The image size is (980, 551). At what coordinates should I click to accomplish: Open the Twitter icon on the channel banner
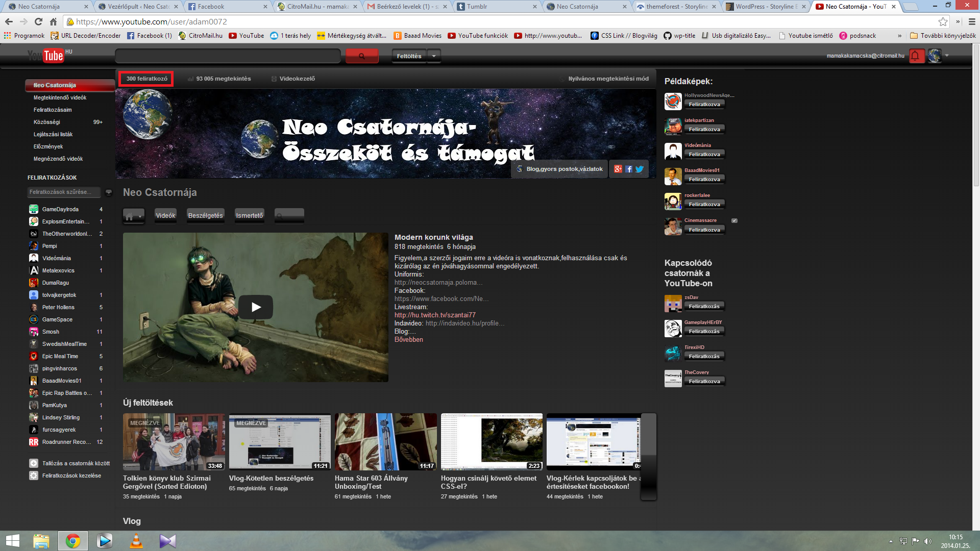point(640,169)
